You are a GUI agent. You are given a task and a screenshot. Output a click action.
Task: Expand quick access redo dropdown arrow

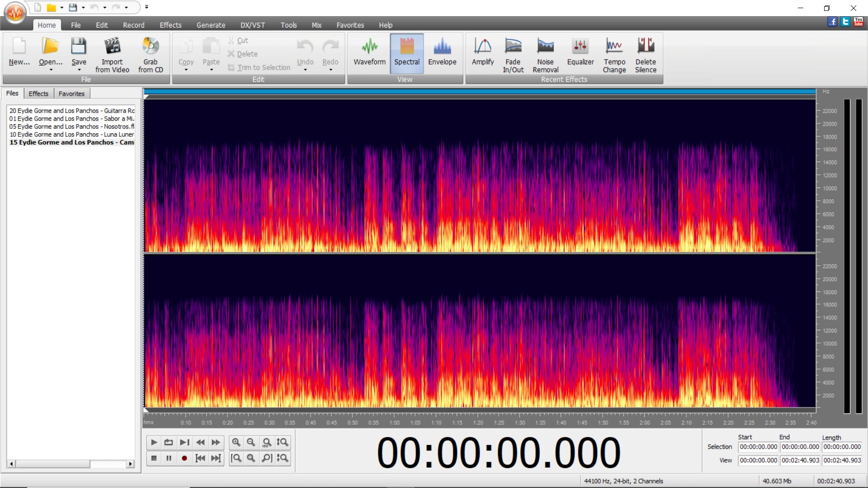126,8
